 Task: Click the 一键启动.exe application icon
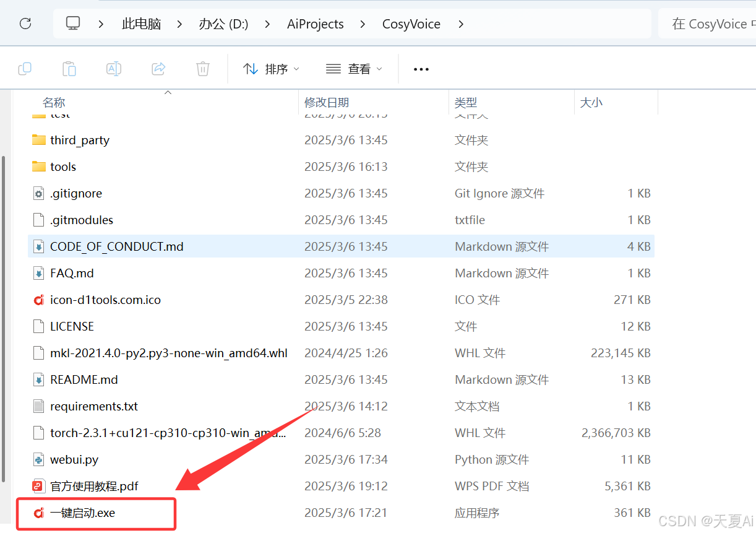pos(39,513)
